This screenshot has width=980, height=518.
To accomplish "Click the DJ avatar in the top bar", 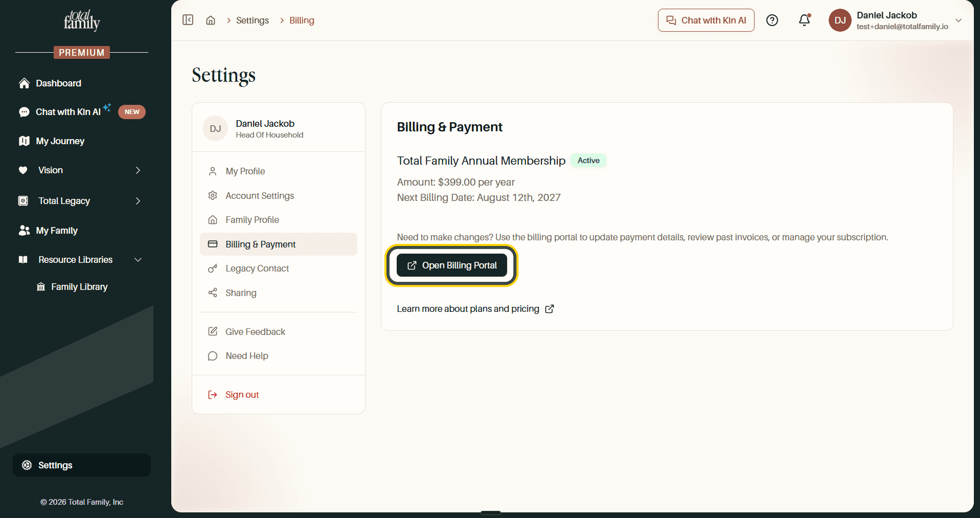I will pyautogui.click(x=840, y=20).
